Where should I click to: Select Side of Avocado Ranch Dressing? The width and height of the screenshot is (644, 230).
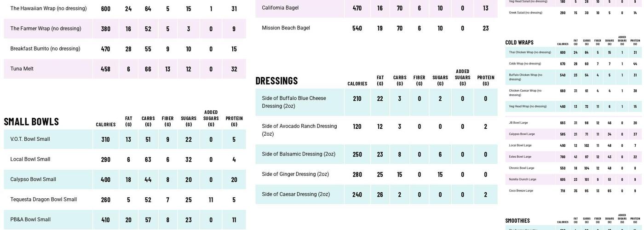[x=299, y=130]
